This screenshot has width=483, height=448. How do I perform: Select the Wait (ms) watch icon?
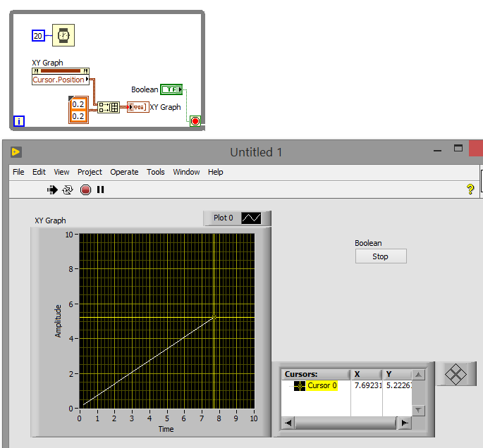click(63, 35)
